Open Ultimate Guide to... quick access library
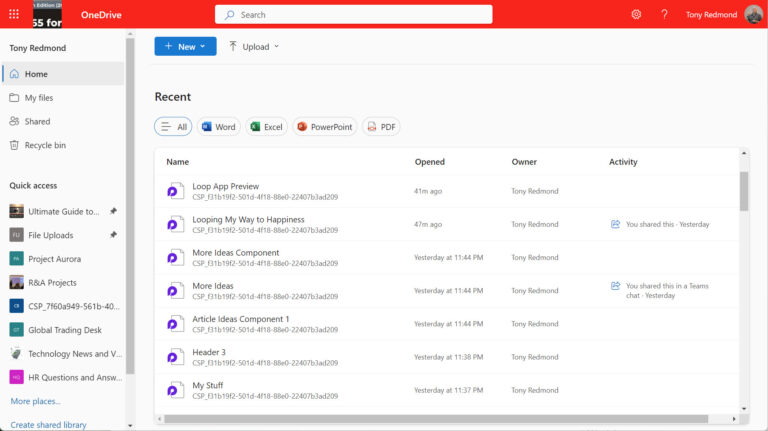This screenshot has width=768, height=431. 63,212
